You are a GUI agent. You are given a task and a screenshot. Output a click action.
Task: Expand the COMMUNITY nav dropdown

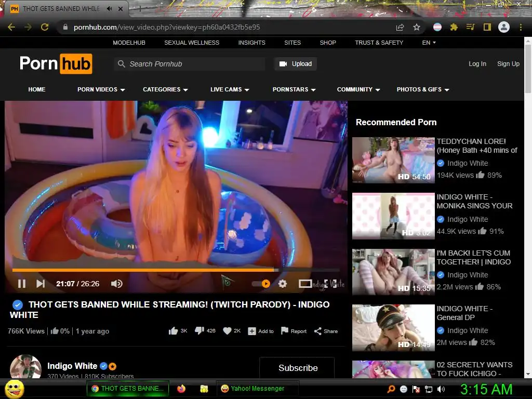(358, 89)
